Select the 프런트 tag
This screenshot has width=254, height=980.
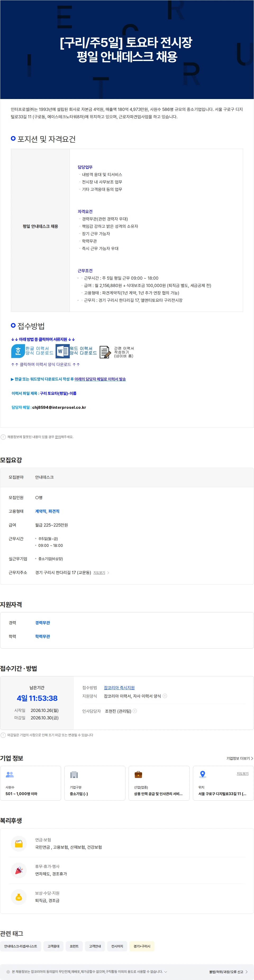(x=74, y=946)
